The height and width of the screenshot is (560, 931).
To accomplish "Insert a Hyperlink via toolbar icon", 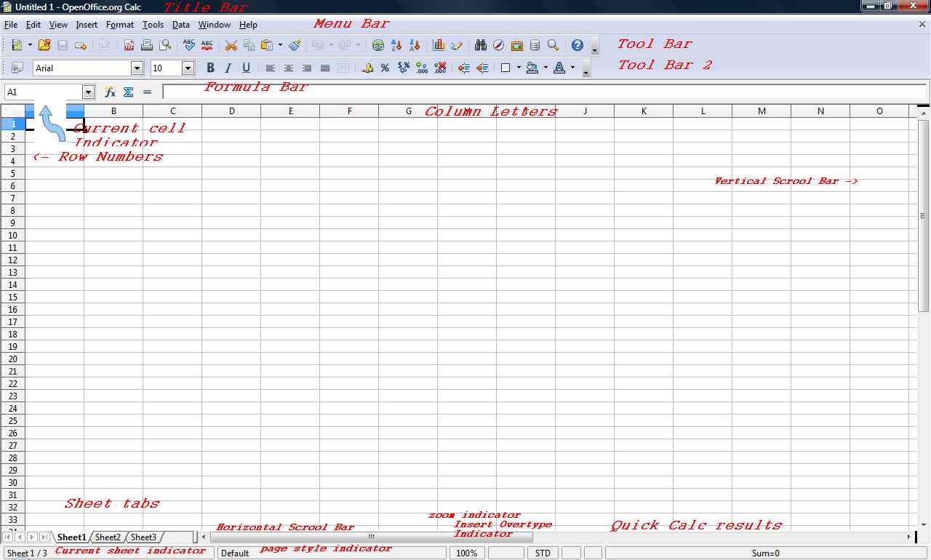I will coord(378,45).
